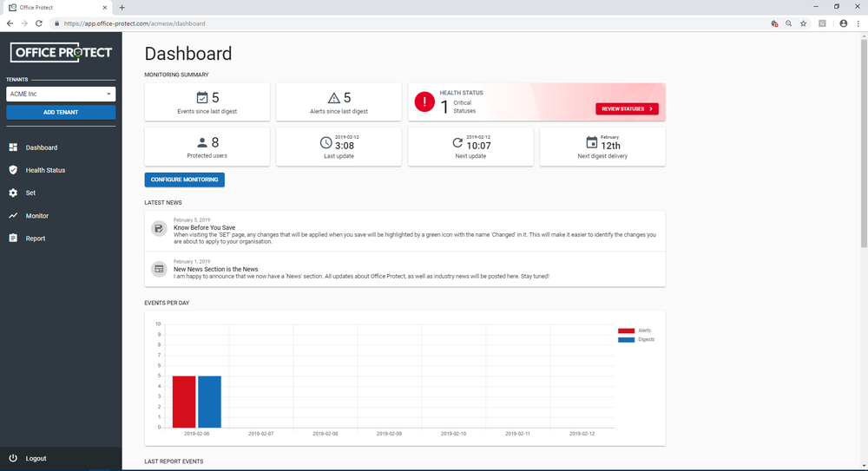Open the New News Section is the News headline
The width and height of the screenshot is (868, 471).
(216, 269)
